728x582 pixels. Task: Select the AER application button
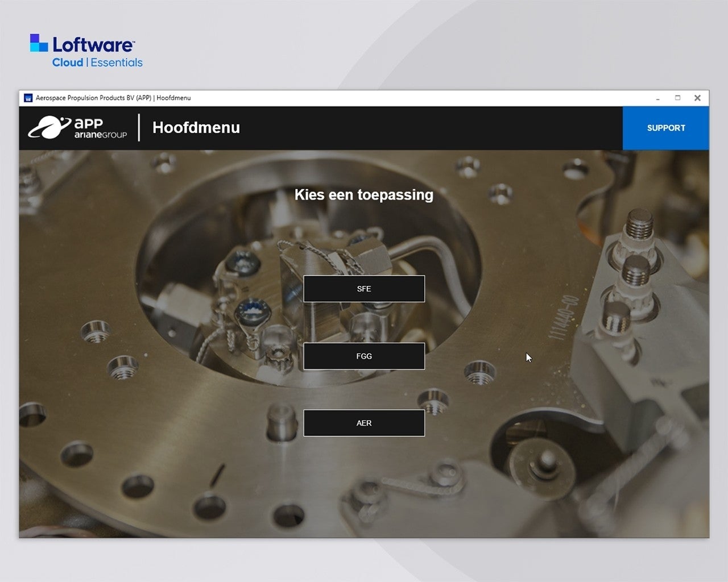[x=364, y=423]
